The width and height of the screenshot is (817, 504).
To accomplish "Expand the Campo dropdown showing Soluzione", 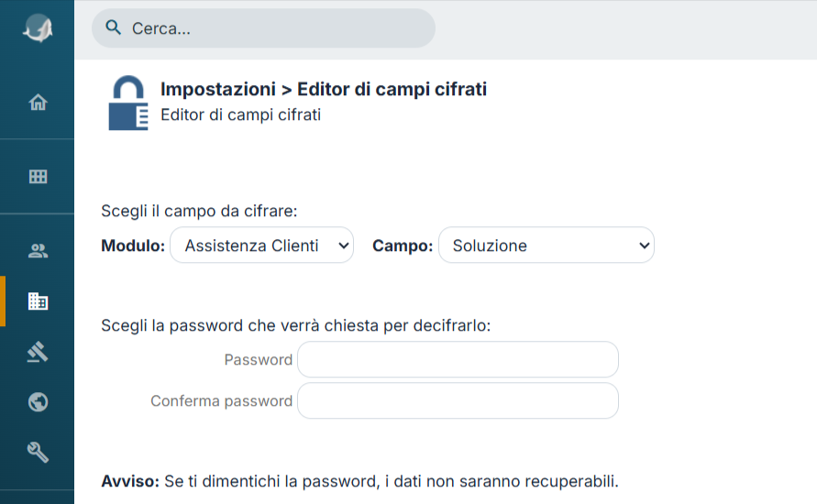I will click(x=547, y=245).
